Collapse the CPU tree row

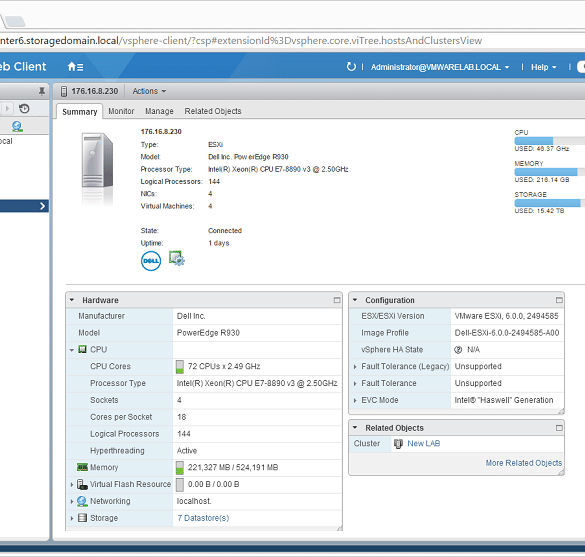pos(72,350)
